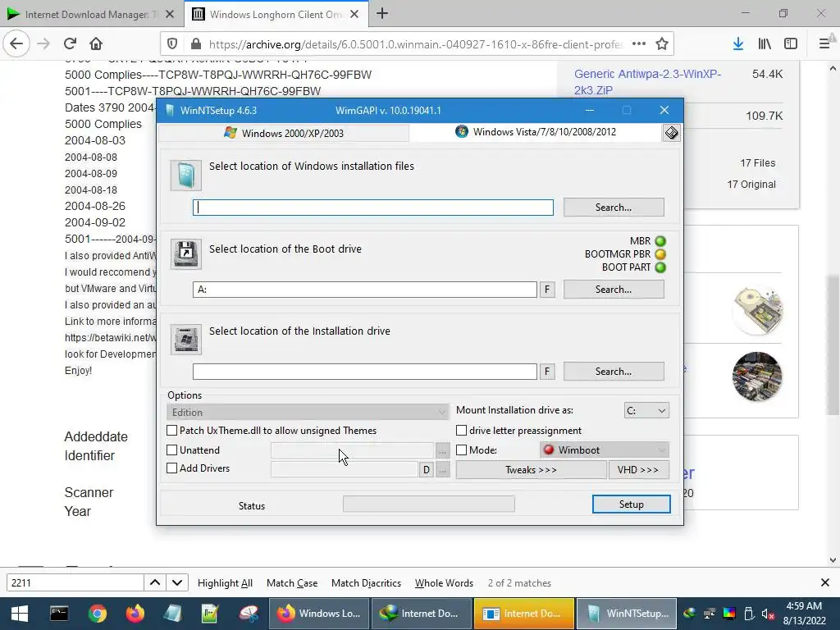Tick the Unattend checkbox
This screenshot has width=840, height=630.
tap(172, 450)
